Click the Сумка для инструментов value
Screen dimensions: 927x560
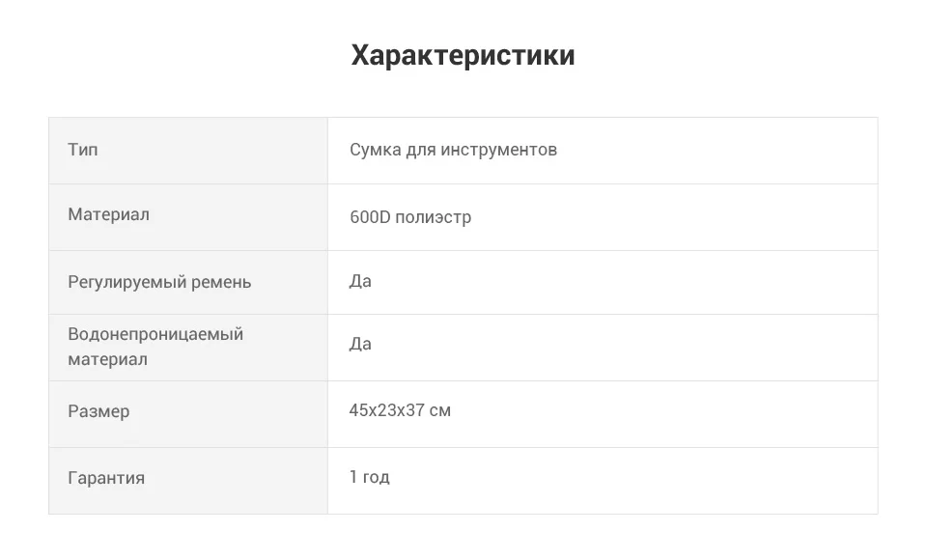(453, 150)
